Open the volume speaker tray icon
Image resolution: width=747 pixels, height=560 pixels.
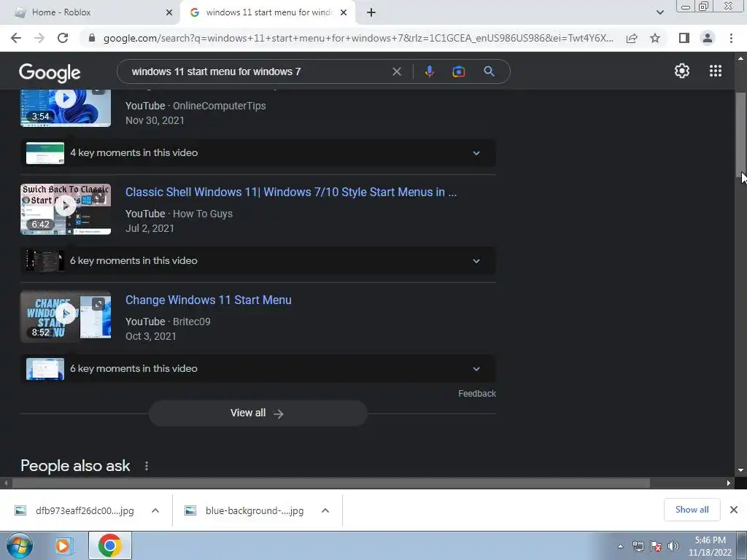coord(673,546)
